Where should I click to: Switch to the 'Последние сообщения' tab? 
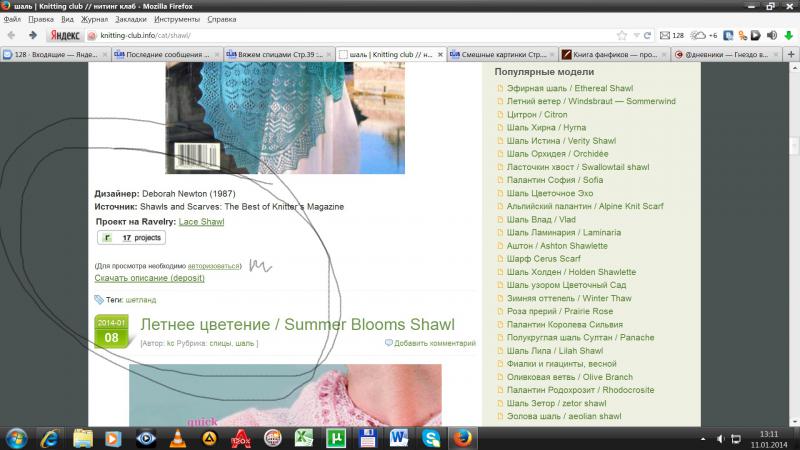pos(167,54)
